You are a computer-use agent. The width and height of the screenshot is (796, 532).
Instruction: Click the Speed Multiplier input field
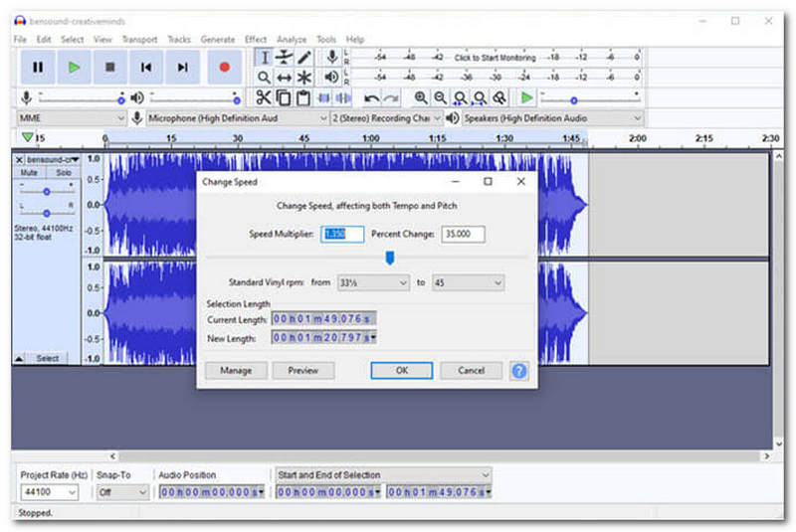[x=342, y=234]
